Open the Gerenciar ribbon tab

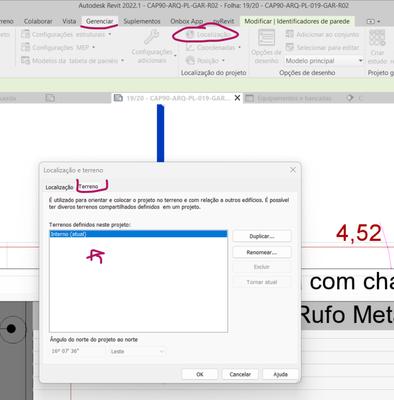[x=99, y=21]
